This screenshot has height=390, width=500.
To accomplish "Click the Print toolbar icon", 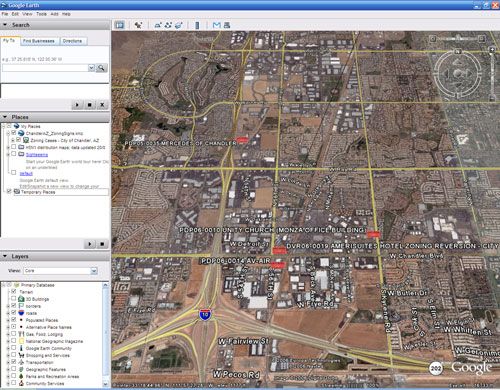I will (x=227, y=25).
